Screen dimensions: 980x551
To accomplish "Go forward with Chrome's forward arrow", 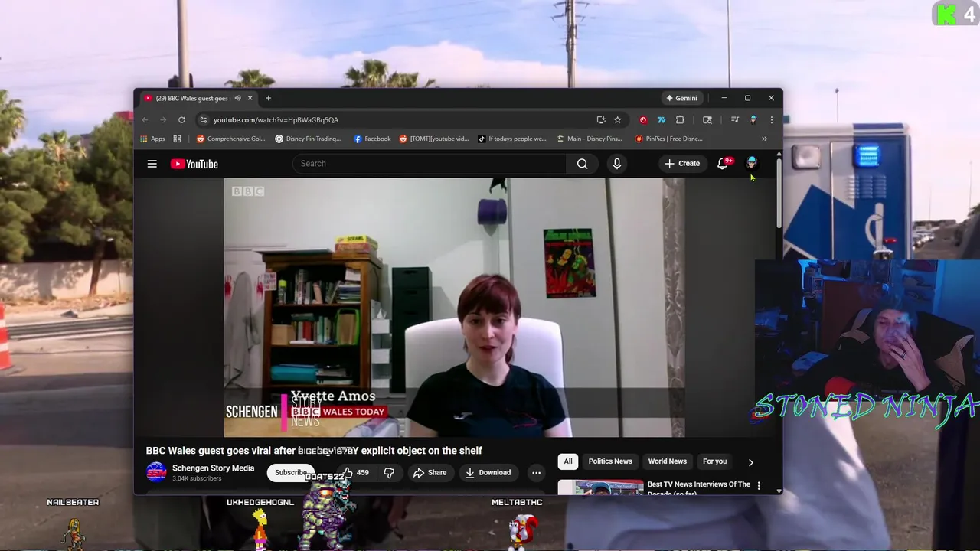I will click(163, 119).
